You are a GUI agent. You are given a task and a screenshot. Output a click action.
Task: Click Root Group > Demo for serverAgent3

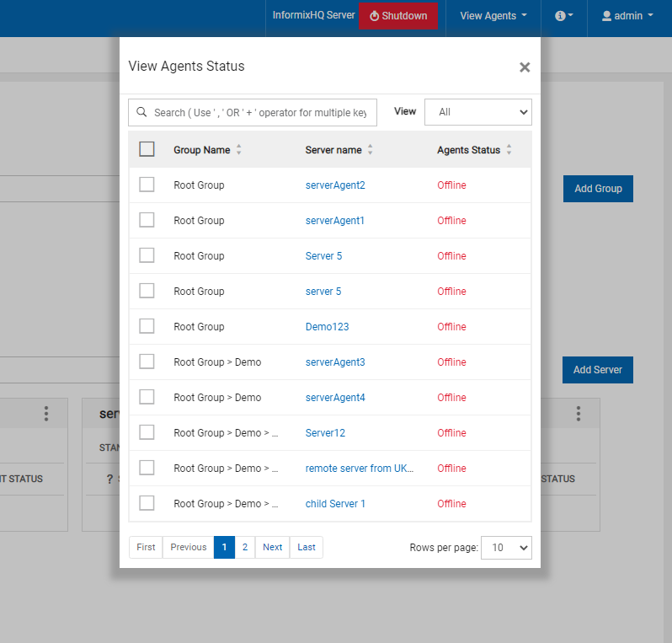217,362
